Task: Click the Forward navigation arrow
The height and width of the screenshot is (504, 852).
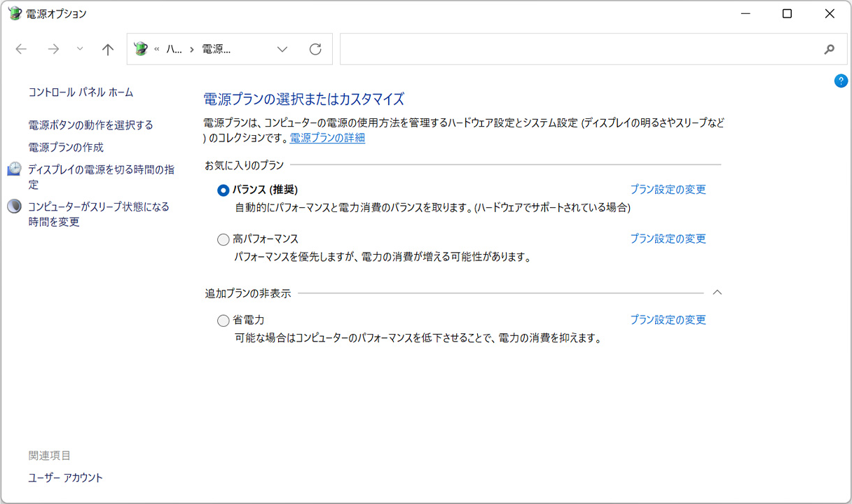Action: tap(53, 49)
